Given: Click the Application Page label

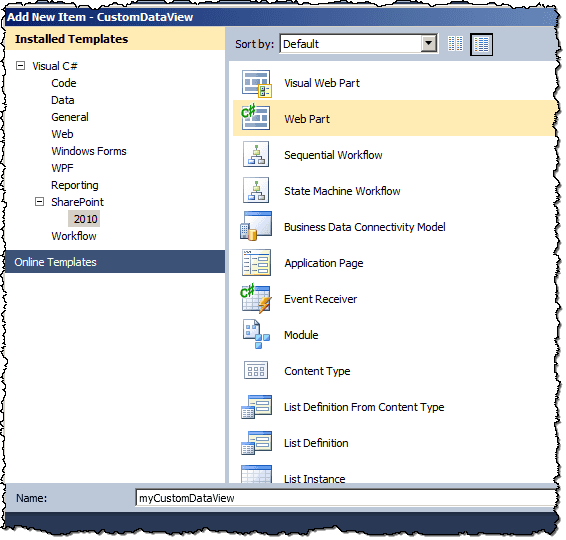Looking at the screenshot, I should pos(323,263).
